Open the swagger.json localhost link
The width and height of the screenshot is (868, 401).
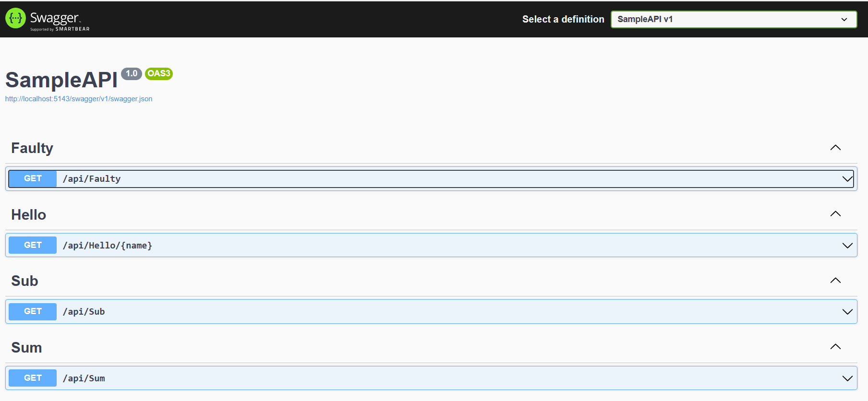(79, 99)
